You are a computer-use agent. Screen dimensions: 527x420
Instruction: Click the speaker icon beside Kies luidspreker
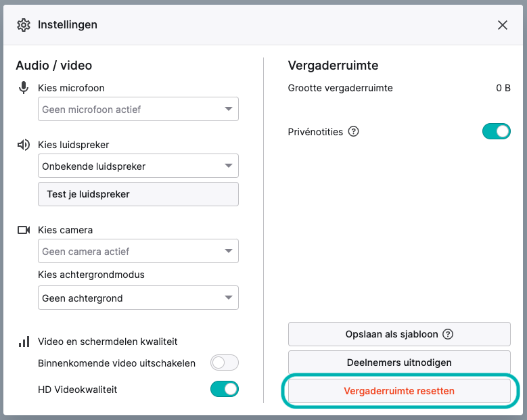(x=24, y=145)
